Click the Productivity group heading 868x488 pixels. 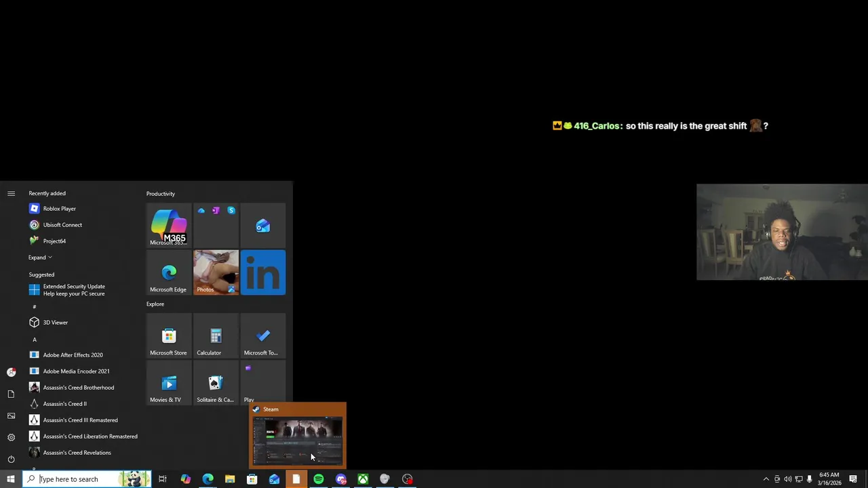click(x=161, y=194)
